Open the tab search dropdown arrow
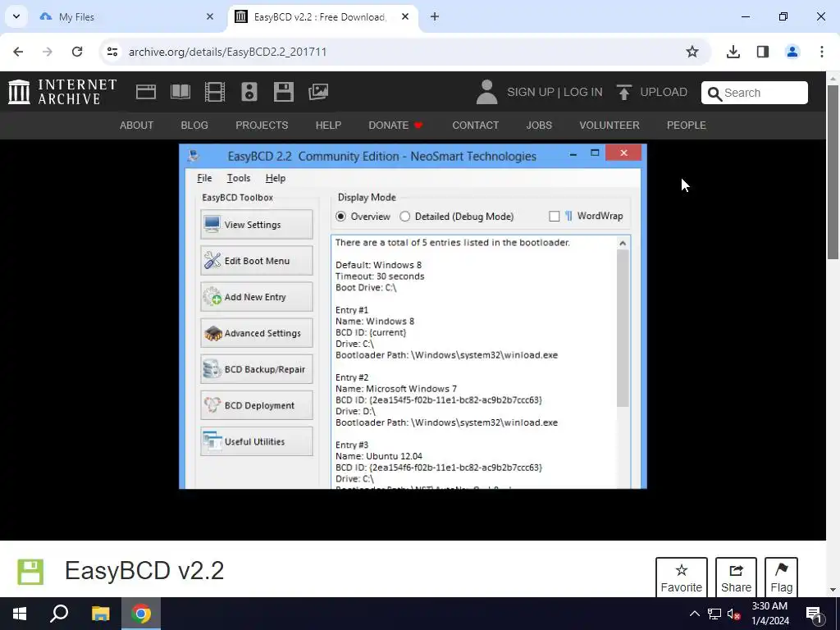The image size is (840, 630). 16,16
